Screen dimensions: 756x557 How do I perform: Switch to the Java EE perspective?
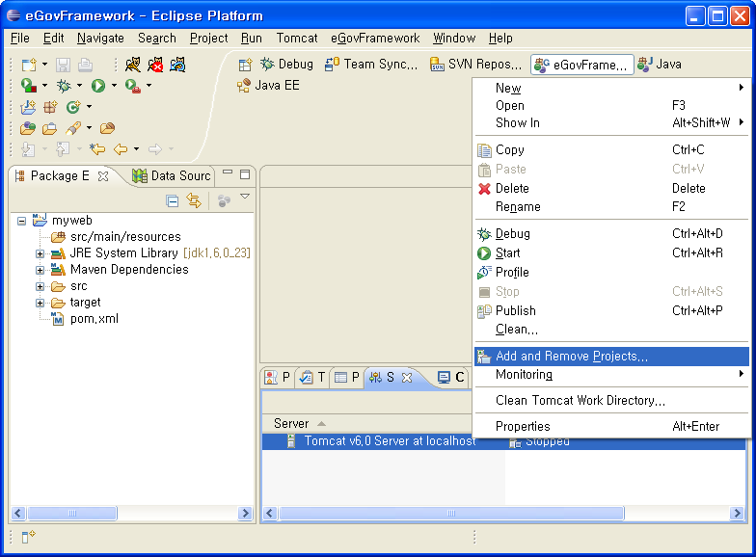pos(268,85)
